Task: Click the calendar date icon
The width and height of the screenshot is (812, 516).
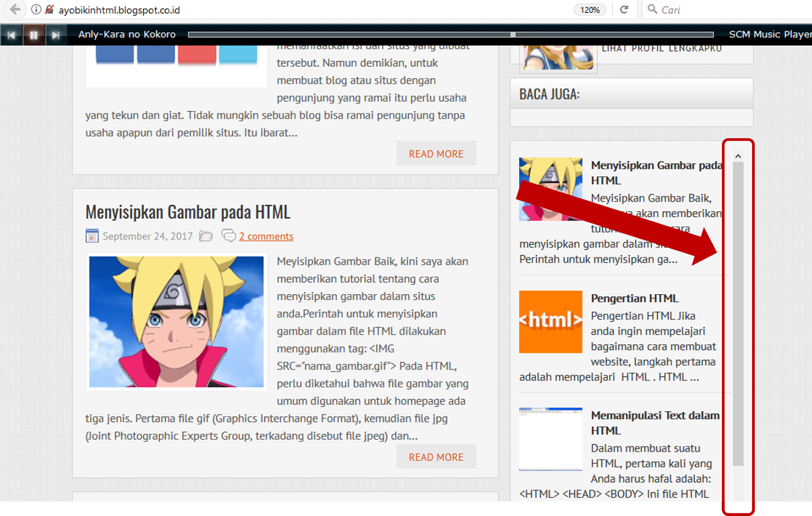Action: (x=92, y=236)
